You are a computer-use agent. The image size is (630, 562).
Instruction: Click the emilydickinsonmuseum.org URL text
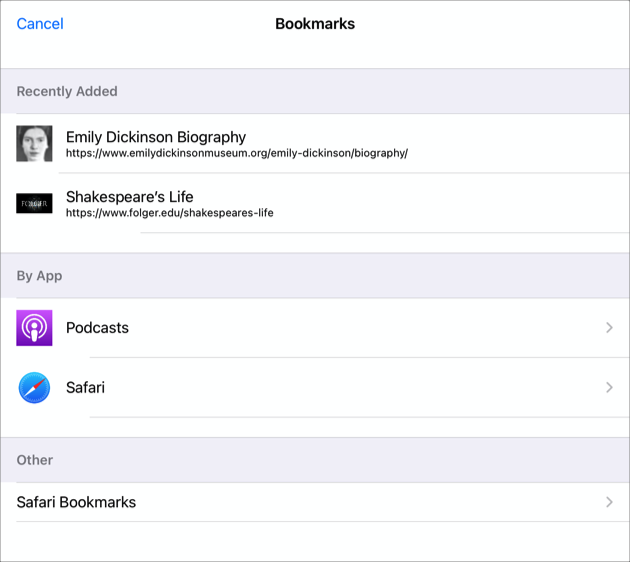click(x=236, y=154)
